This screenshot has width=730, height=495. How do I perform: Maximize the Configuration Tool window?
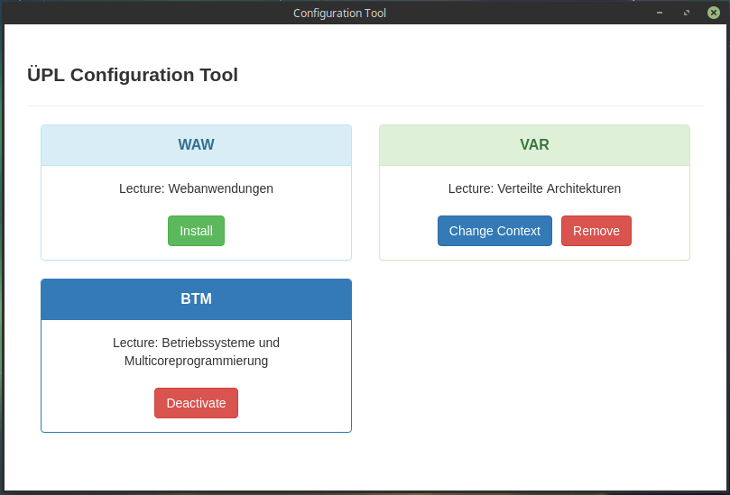[x=687, y=13]
